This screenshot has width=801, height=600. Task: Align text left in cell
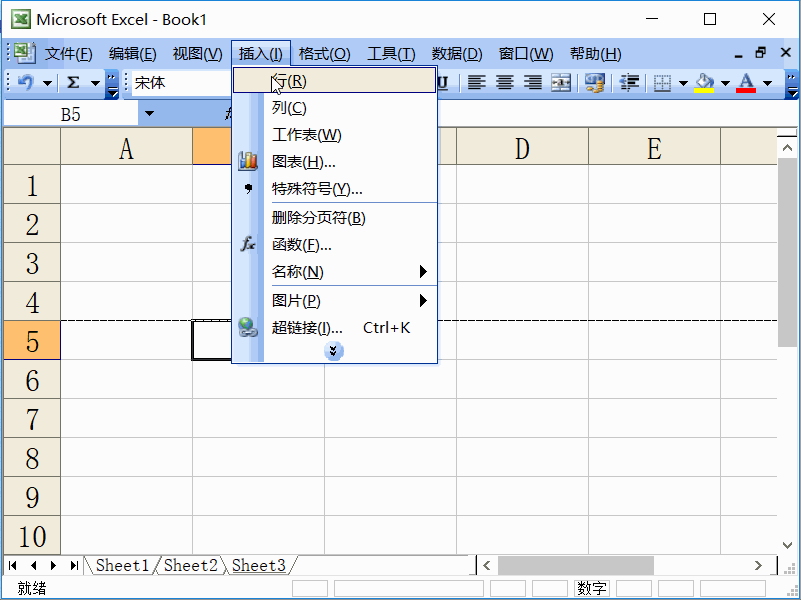(x=477, y=82)
